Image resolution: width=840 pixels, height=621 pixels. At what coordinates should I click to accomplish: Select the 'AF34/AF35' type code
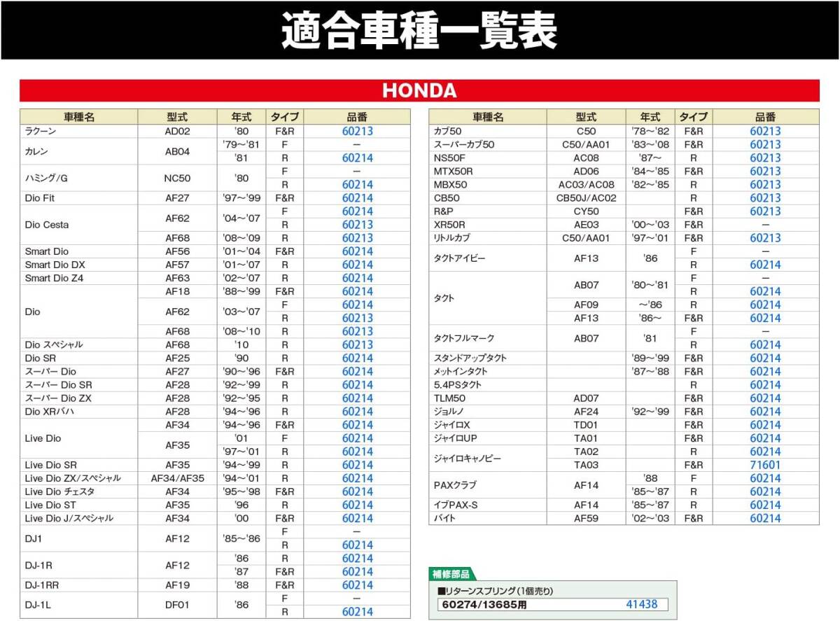177,478
